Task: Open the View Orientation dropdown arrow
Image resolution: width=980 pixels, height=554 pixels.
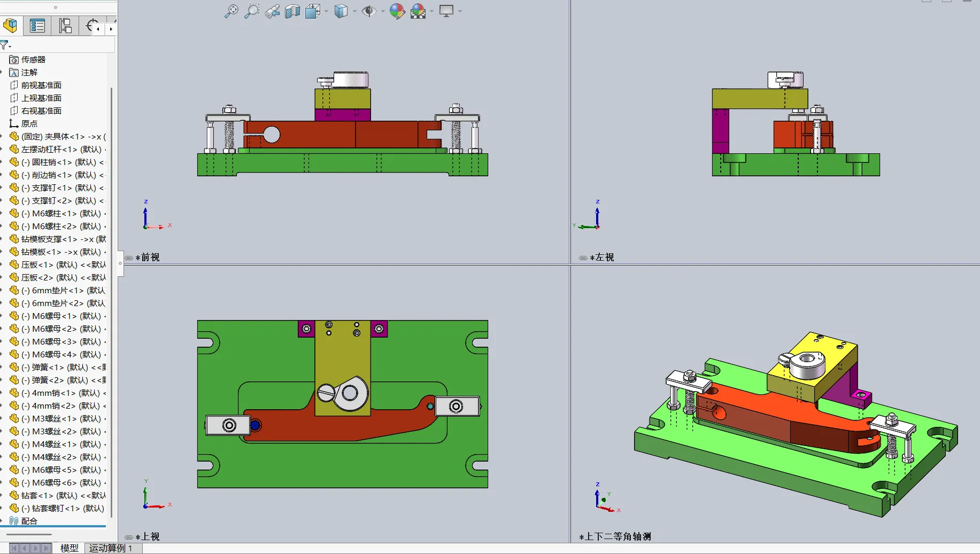Action: point(326,11)
